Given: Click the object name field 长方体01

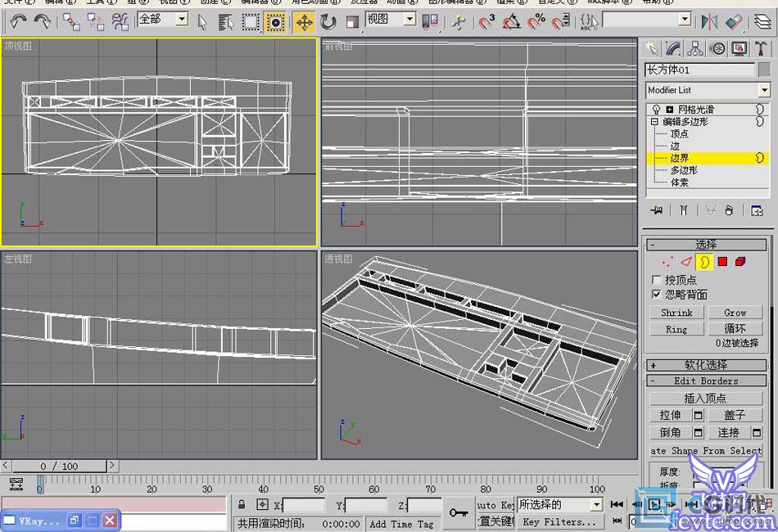Looking at the screenshot, I should coord(699,70).
